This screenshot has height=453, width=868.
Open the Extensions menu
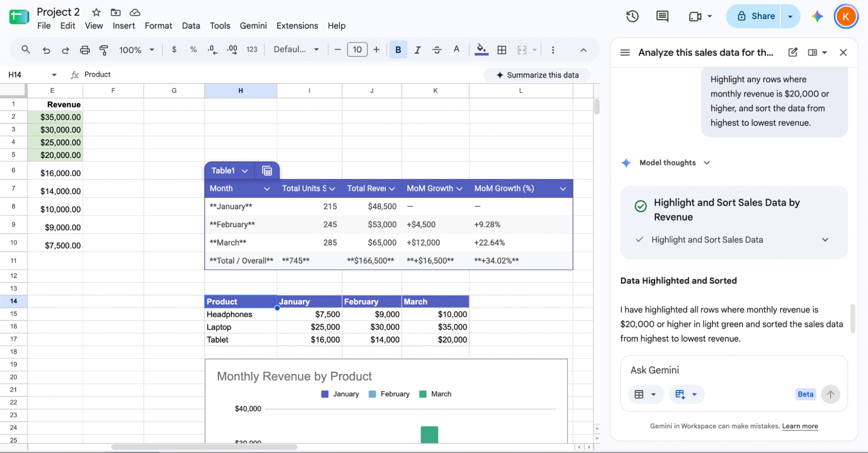pos(297,26)
